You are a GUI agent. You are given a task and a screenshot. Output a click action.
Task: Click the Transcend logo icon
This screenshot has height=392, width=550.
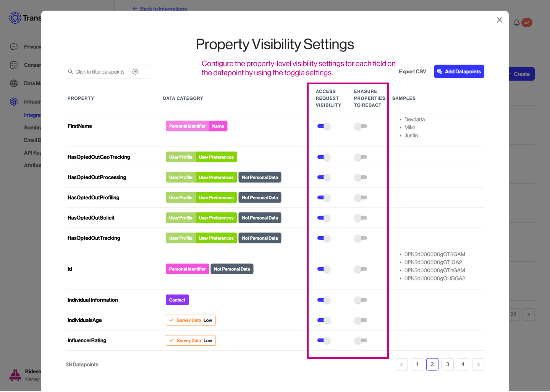tap(15, 18)
